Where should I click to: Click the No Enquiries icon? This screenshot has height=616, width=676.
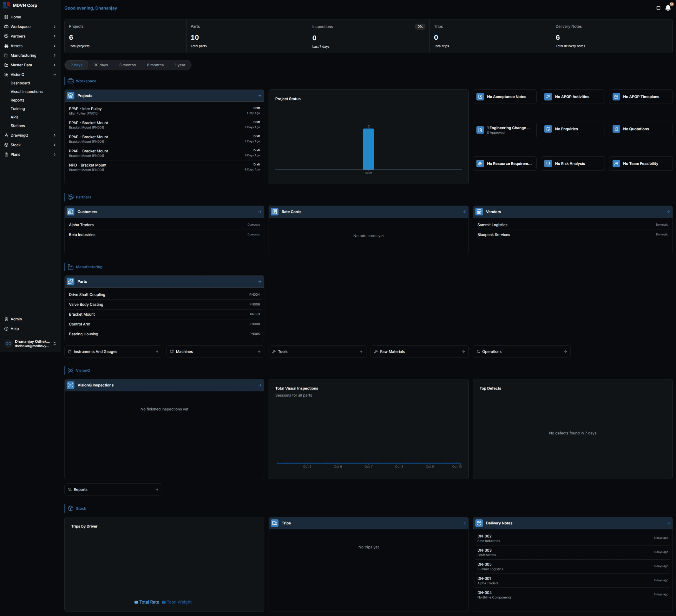click(x=548, y=129)
